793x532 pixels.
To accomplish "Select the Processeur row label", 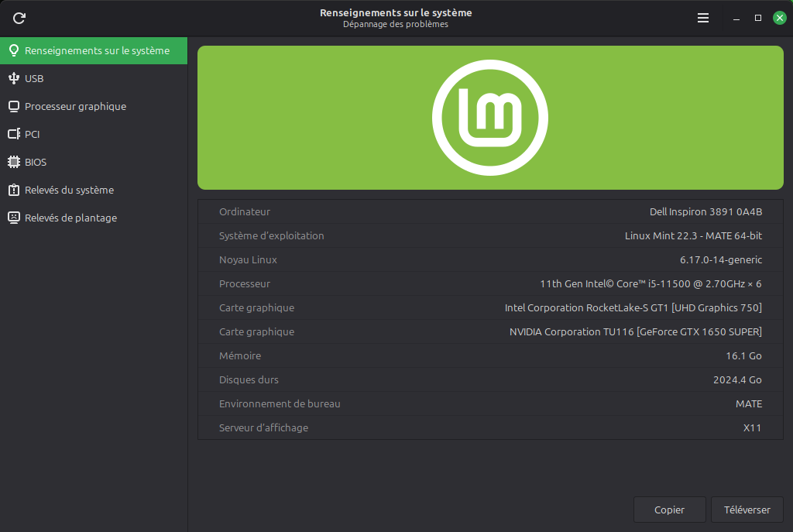I will point(244,283).
